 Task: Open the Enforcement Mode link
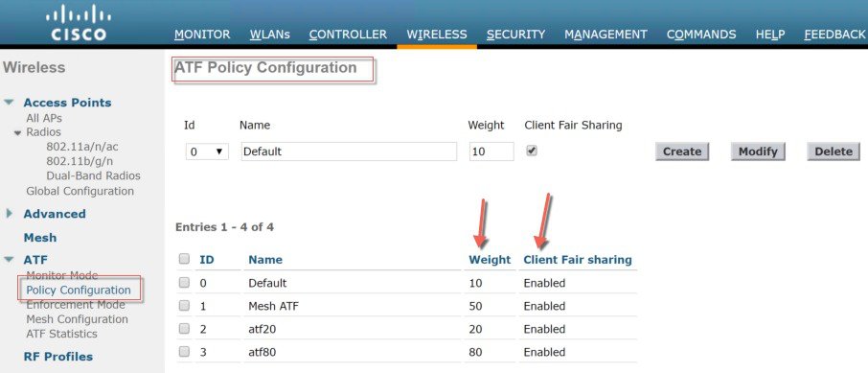76,305
